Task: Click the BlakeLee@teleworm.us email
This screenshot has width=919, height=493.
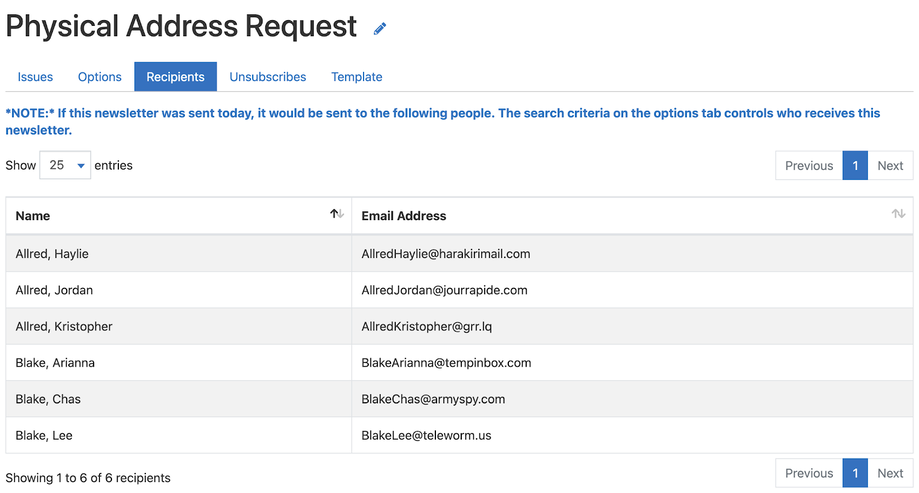Action: coord(426,436)
